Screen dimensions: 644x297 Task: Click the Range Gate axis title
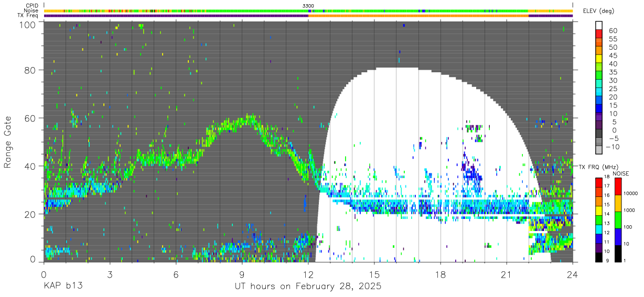(8, 141)
